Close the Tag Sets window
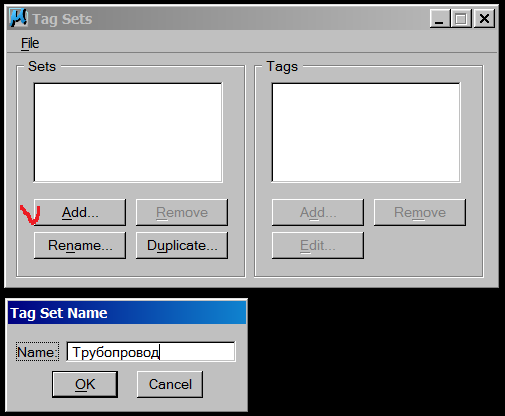The width and height of the screenshot is (505, 416). (484, 18)
